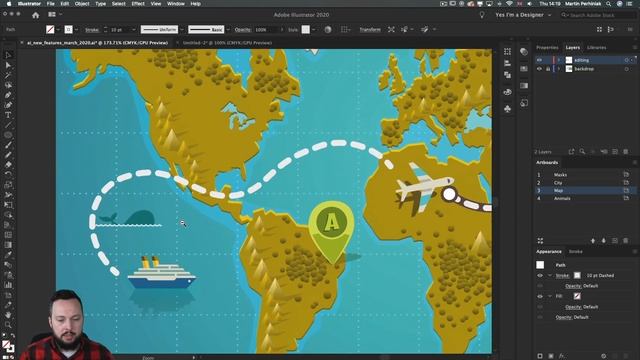Image resolution: width=640 pixels, height=360 pixels.
Task: Open Discover lightbulb help
Action: tap(482, 15)
